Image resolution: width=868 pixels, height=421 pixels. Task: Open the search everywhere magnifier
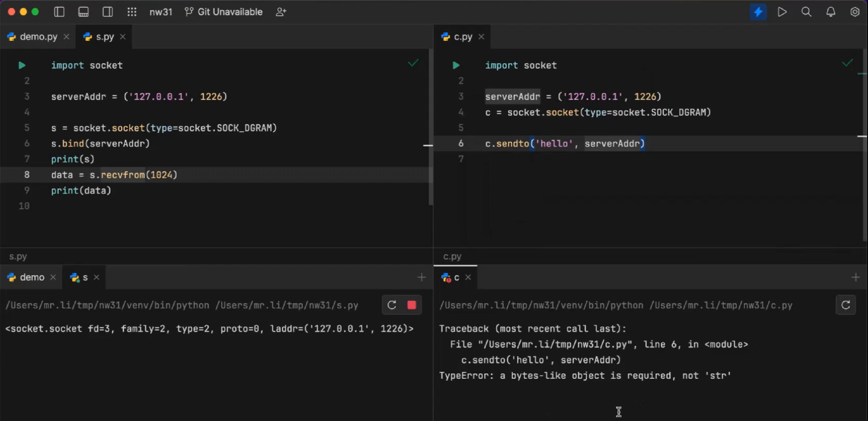click(x=806, y=12)
